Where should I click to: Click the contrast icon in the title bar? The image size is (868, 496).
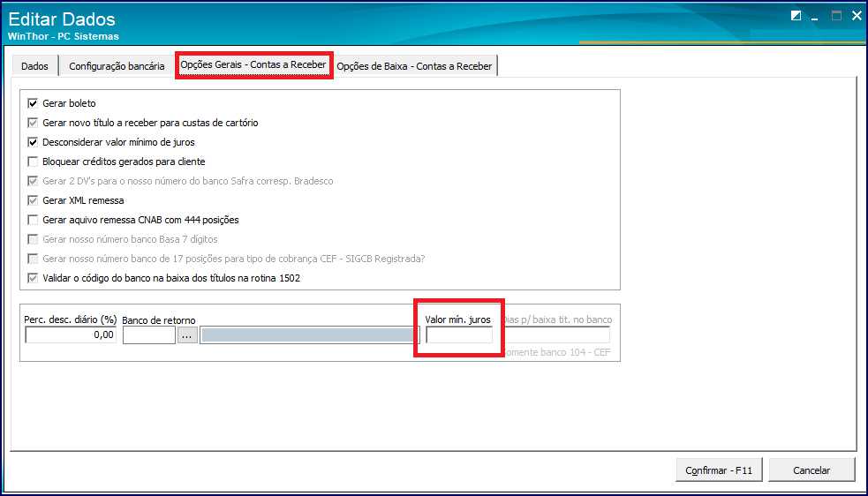tap(796, 16)
